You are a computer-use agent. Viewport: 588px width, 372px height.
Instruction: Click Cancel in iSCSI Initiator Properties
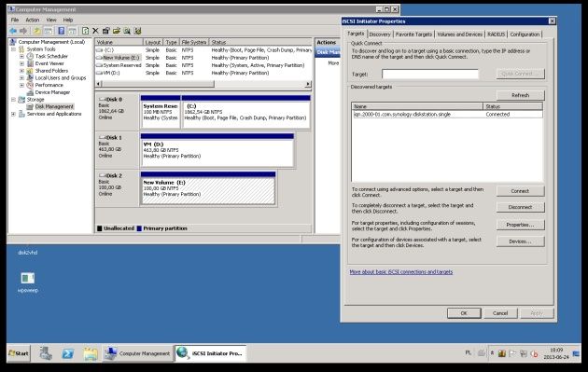(x=500, y=313)
